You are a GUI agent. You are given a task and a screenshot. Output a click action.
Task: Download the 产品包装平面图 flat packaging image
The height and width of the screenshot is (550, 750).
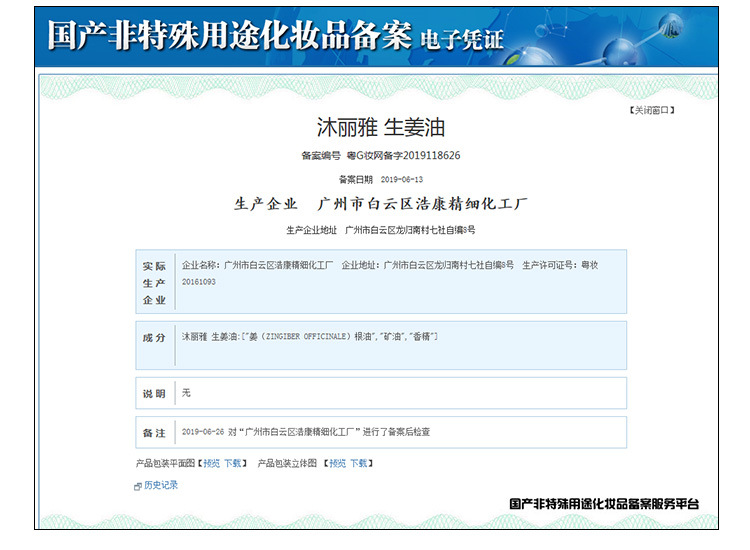(x=232, y=463)
